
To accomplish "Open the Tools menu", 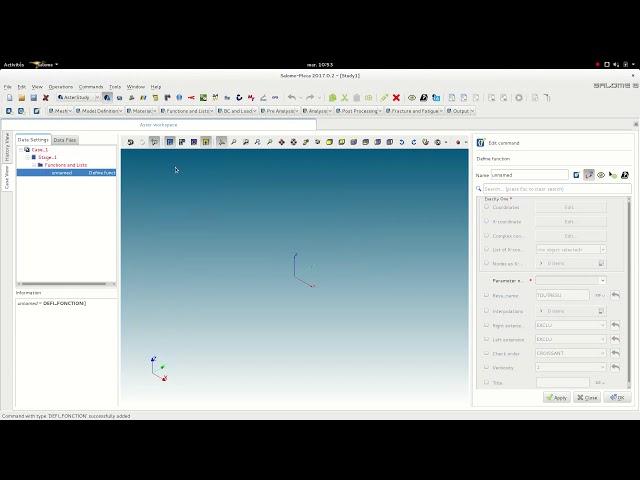I will [115, 87].
